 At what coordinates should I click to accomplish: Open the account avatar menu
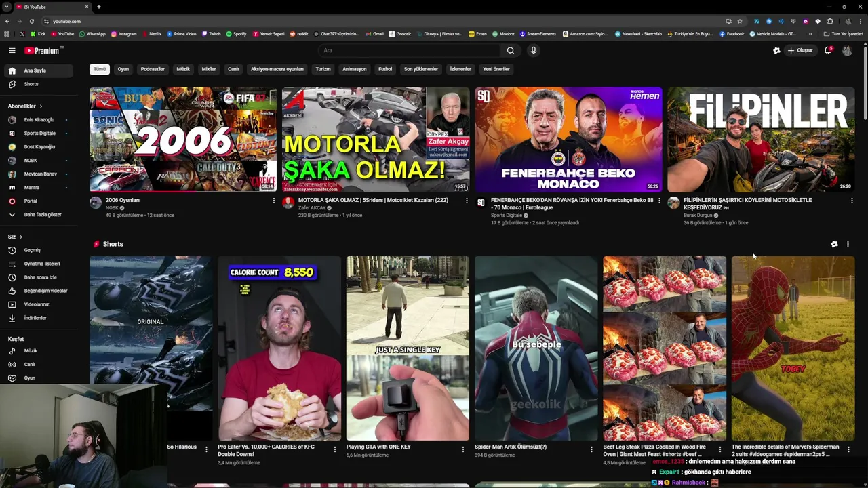point(847,50)
